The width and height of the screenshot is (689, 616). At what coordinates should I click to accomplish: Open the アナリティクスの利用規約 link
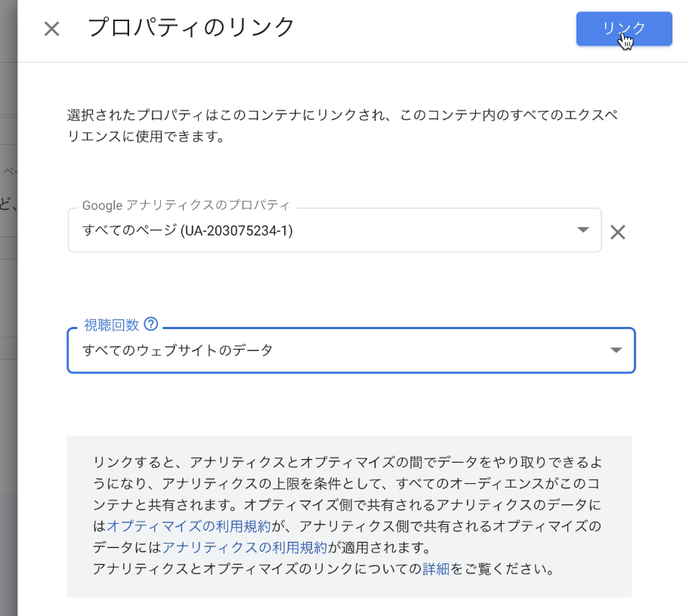click(x=244, y=547)
